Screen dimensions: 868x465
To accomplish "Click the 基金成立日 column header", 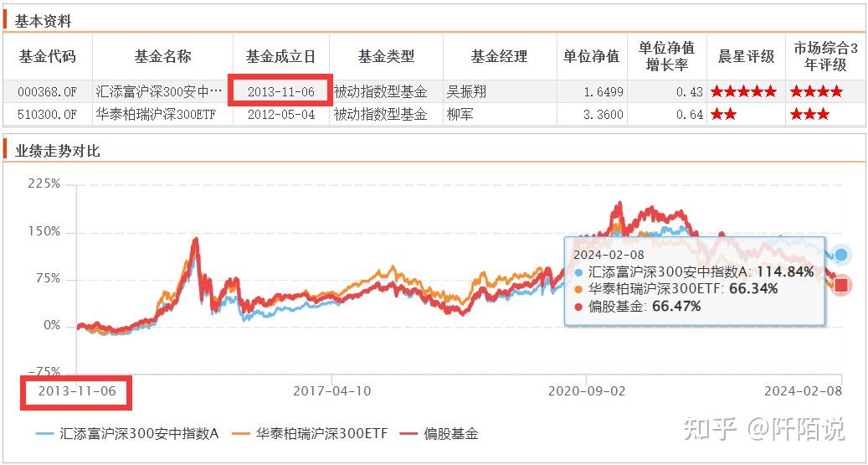I will click(281, 56).
